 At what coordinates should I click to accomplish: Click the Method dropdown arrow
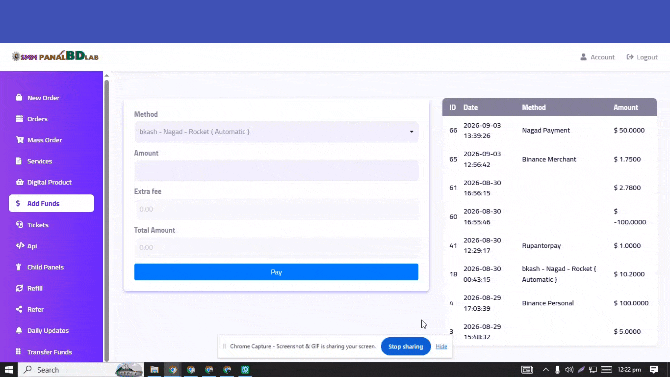pyautogui.click(x=411, y=132)
